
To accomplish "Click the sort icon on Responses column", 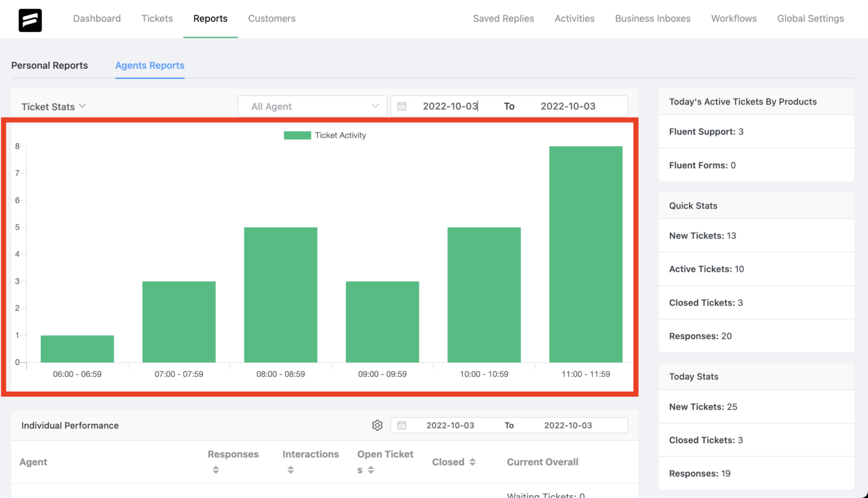I will 215,469.
